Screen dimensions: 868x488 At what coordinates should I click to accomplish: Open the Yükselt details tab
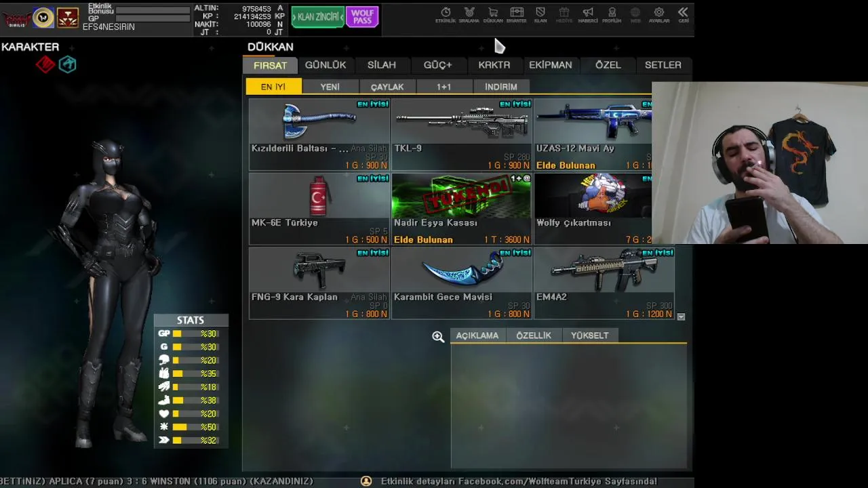pos(590,335)
